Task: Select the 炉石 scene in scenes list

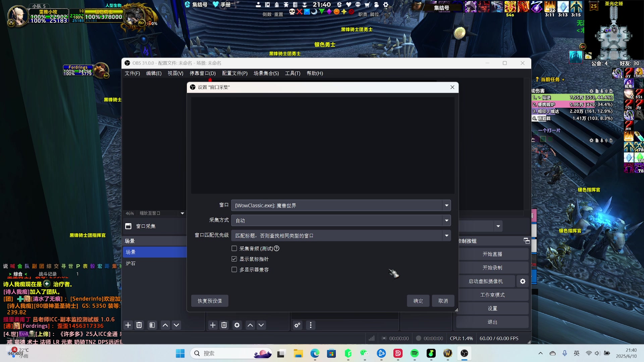Action: tap(155, 263)
